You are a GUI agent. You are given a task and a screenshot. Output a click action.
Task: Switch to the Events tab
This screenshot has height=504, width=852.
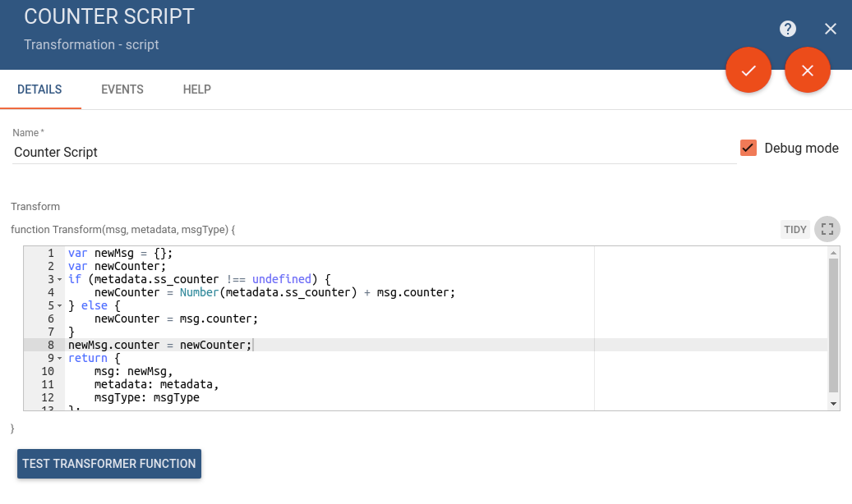(122, 89)
